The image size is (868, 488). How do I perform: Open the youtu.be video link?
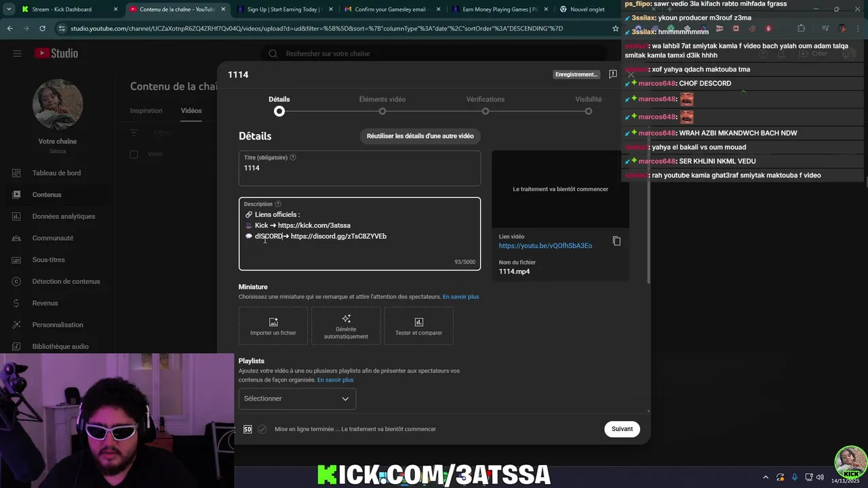[x=545, y=246]
